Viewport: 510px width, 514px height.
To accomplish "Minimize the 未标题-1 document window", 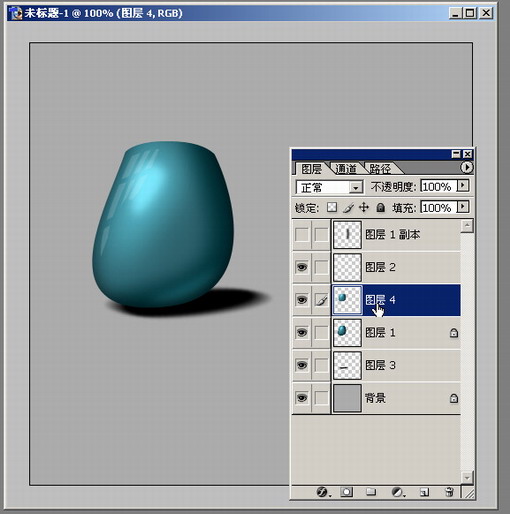I will 455,13.
